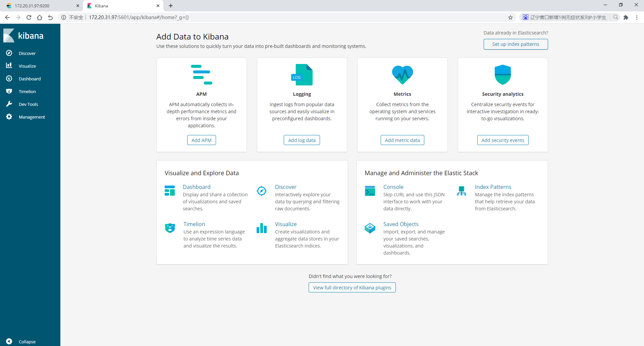Open browser extensions puzzle icon
644x346 pixels.
click(626, 17)
